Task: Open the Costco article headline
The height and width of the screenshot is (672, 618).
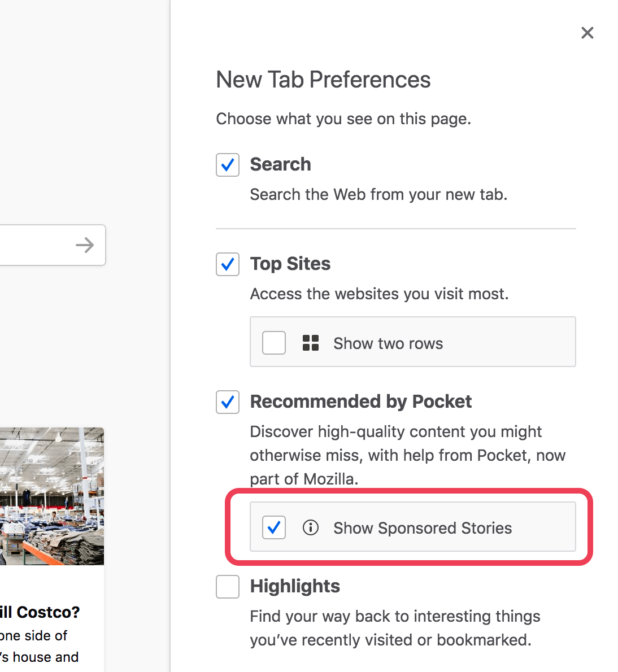Action: (40, 612)
